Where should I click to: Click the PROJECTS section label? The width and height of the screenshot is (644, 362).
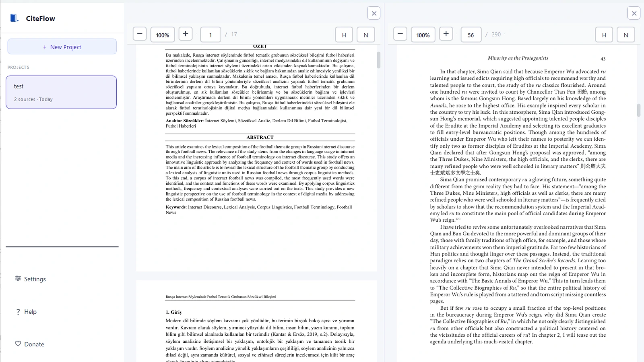coord(18,67)
